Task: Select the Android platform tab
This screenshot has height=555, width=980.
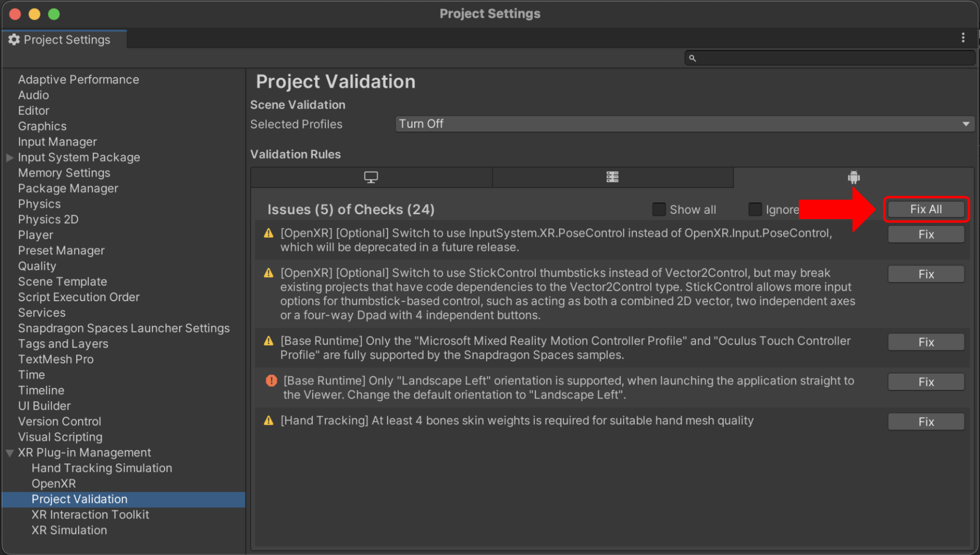Action: click(854, 177)
